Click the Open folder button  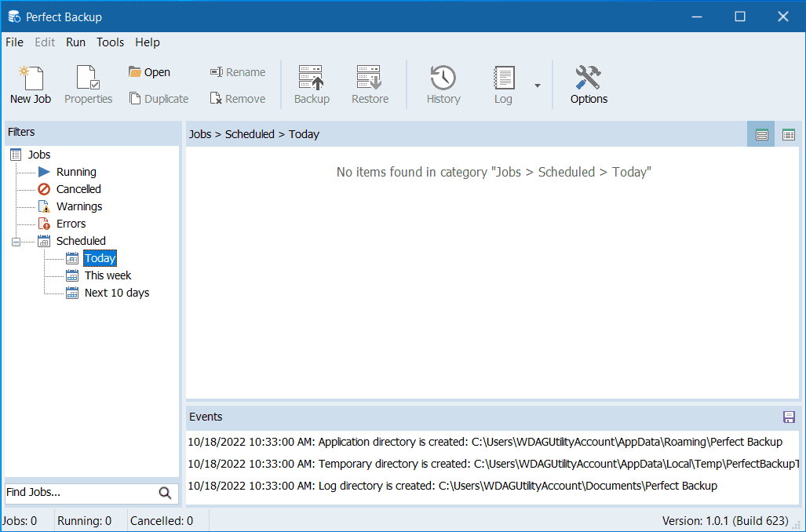pyautogui.click(x=150, y=72)
